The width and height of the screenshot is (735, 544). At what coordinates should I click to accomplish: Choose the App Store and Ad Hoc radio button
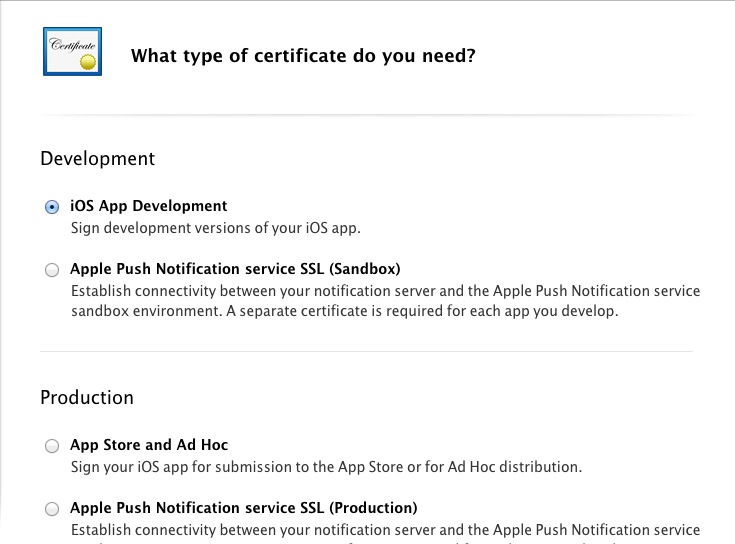tap(52, 446)
